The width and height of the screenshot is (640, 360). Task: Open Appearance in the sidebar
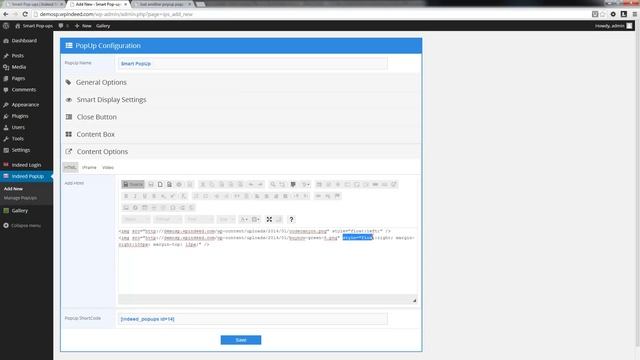tap(25, 105)
